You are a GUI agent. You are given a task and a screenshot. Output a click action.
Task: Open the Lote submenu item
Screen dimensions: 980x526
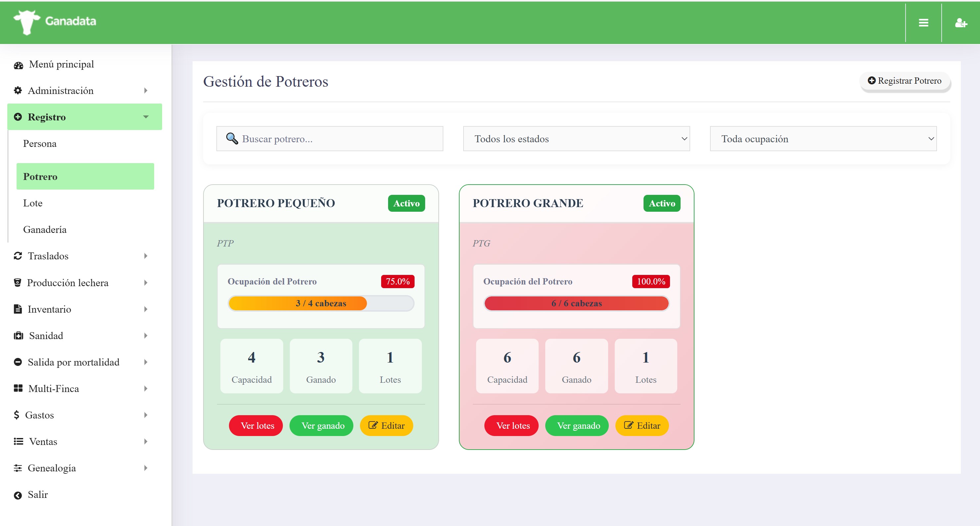point(33,203)
